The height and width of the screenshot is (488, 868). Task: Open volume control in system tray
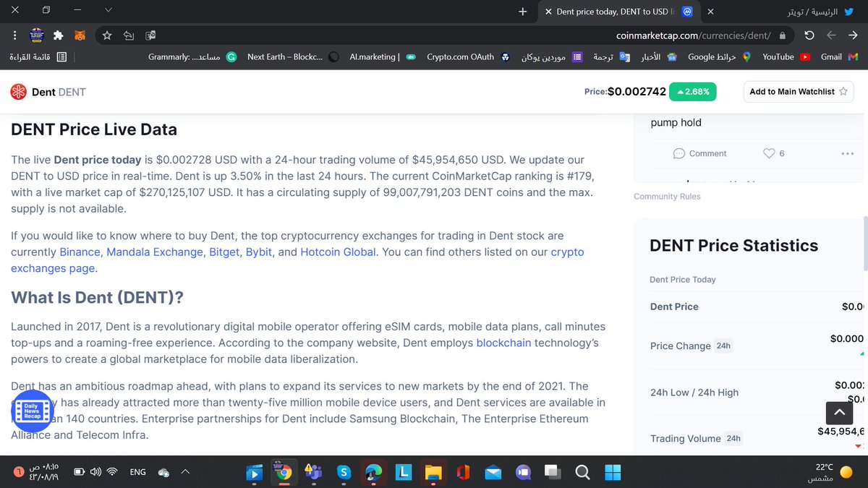[x=95, y=472]
